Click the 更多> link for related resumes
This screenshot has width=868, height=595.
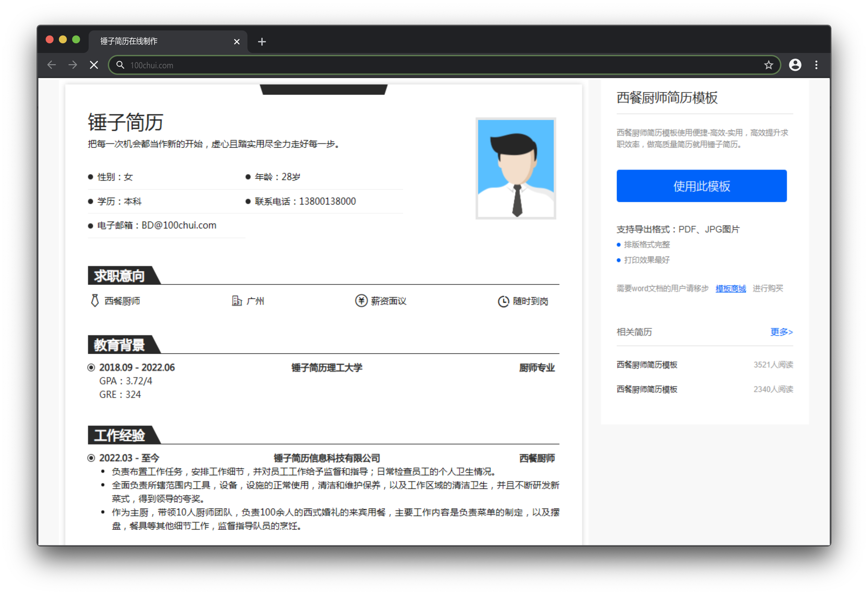(781, 332)
